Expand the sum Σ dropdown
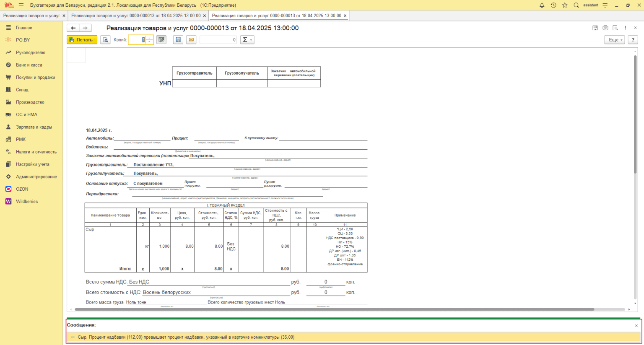644x345 pixels. click(x=247, y=40)
